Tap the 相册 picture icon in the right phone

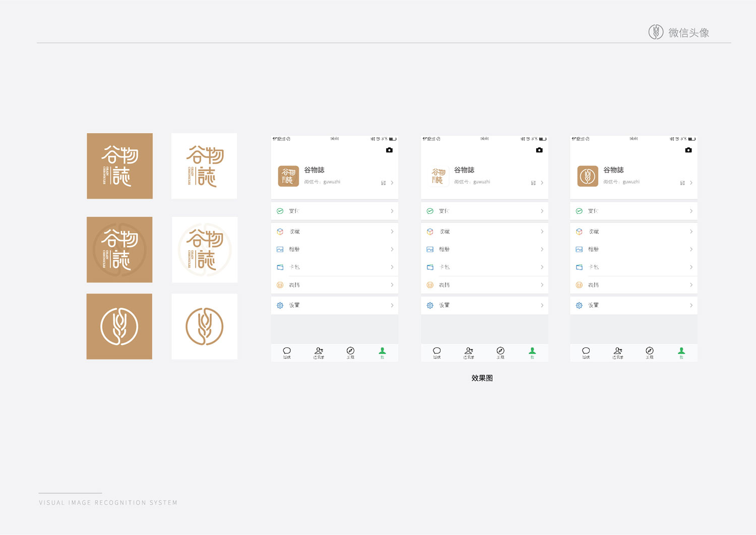click(579, 250)
